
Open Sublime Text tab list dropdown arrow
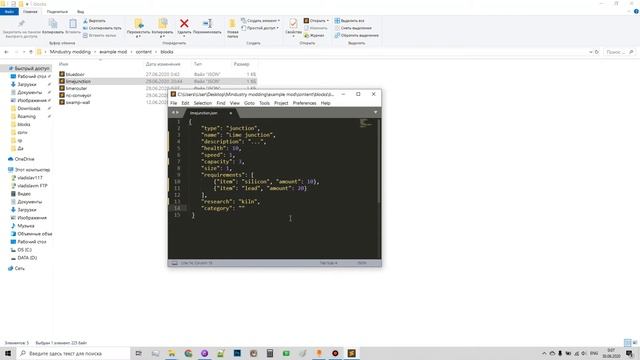coord(376,112)
